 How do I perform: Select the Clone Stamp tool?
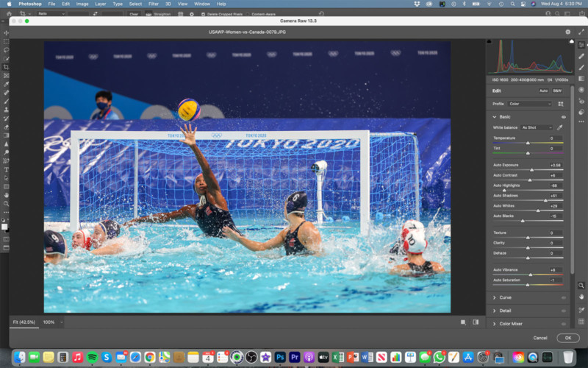click(x=7, y=110)
